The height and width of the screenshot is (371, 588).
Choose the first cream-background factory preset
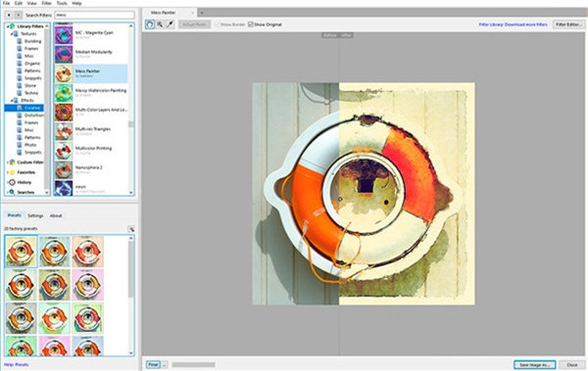tap(21, 252)
